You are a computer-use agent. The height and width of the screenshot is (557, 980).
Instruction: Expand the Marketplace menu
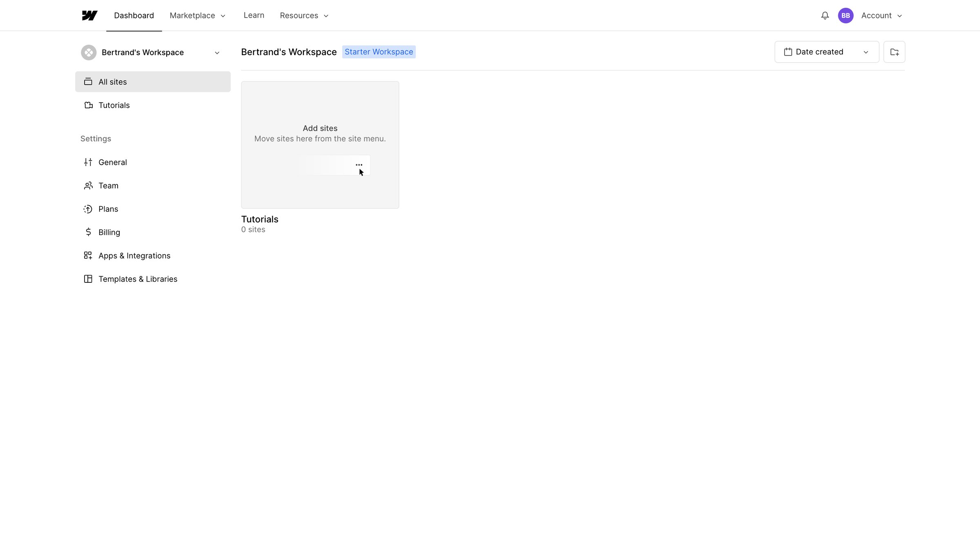(x=198, y=16)
